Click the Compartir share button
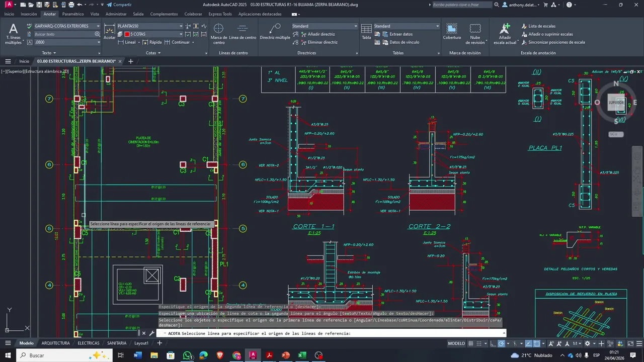Screen dimensions: 644x362 [x=119, y=5]
